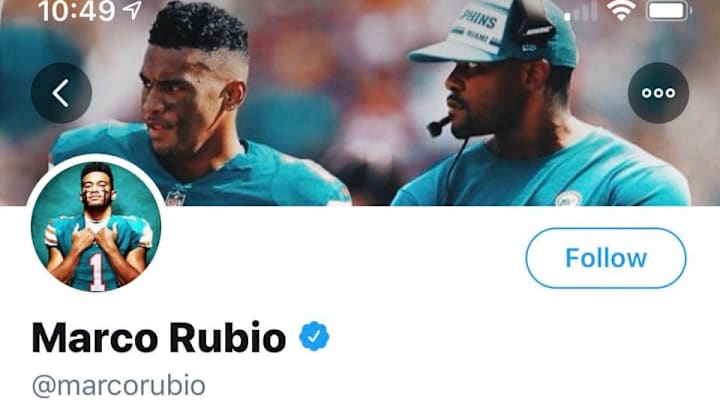This screenshot has width=720, height=405.
Task: Go back using the left arrow button
Action: (61, 93)
